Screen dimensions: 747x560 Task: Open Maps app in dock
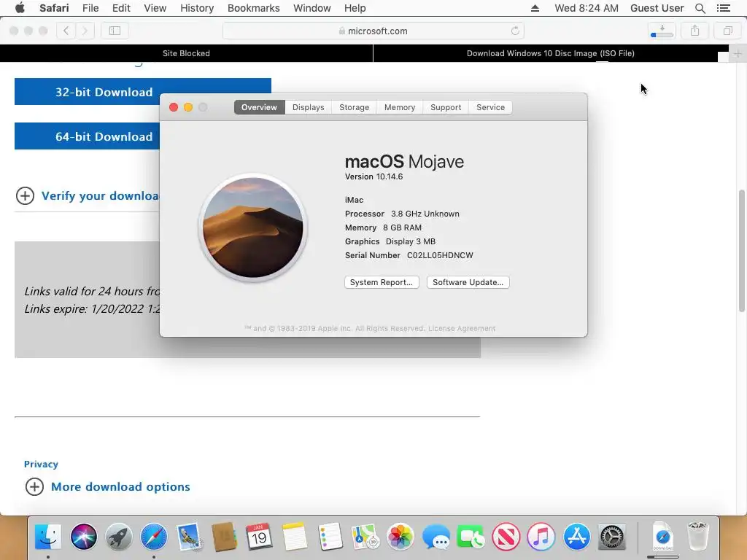365,537
